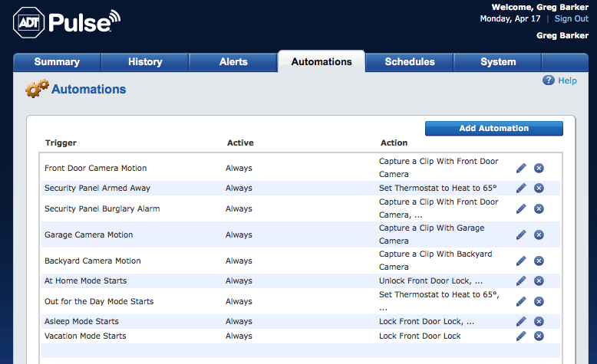597x364 pixels.
Task: Remove the Security Panel Burglary Alarm automation
Action: (539, 208)
